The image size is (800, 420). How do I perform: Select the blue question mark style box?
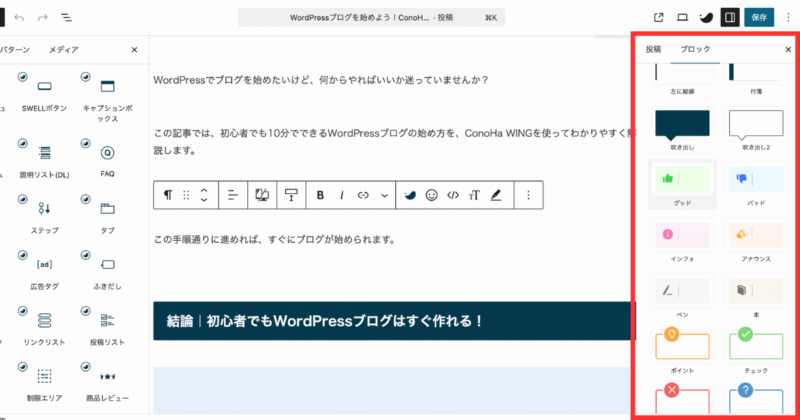[756, 399]
